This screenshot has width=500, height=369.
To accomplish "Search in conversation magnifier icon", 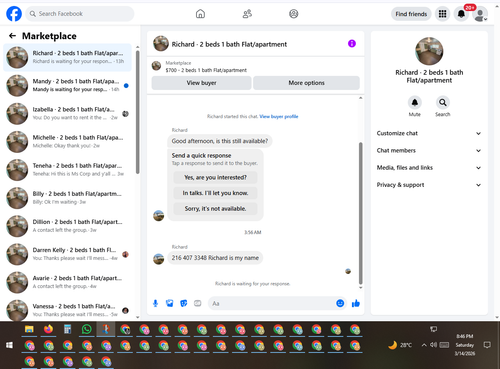I will [x=443, y=102].
